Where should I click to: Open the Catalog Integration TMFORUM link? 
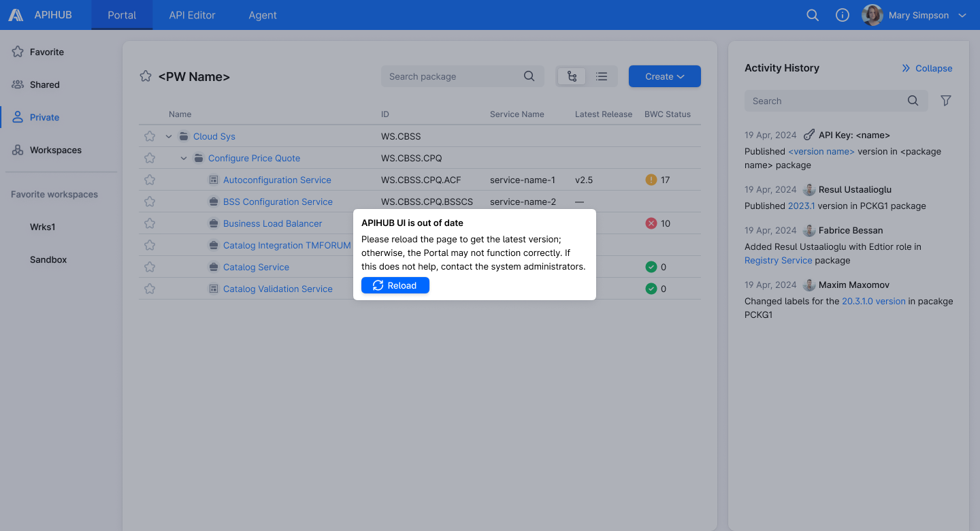[x=287, y=245]
